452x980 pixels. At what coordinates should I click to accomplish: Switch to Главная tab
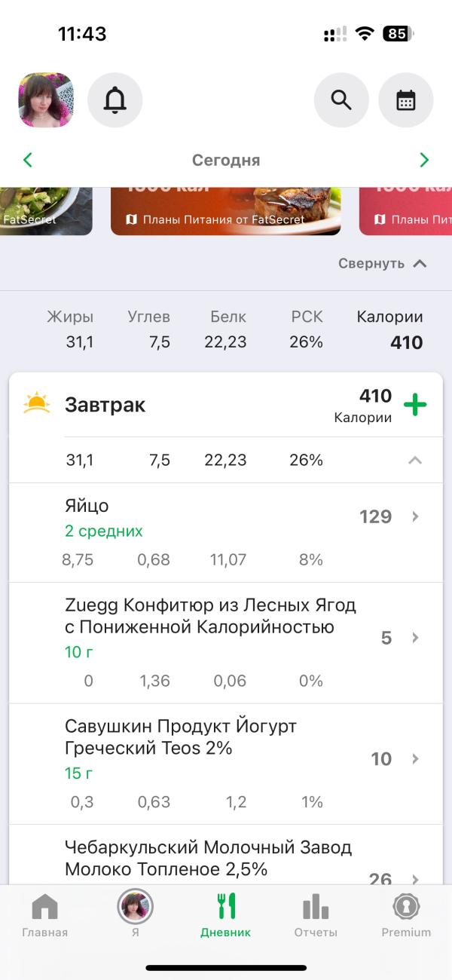[45, 915]
